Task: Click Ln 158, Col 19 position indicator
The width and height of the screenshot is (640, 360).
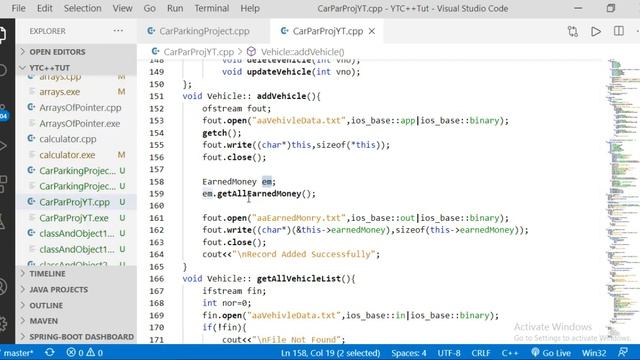Action: tap(330, 353)
